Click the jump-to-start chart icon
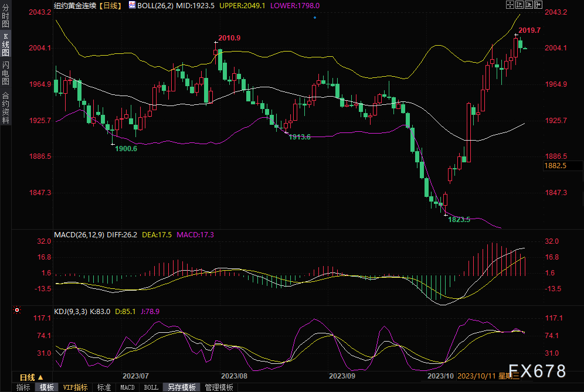 [520, 5]
